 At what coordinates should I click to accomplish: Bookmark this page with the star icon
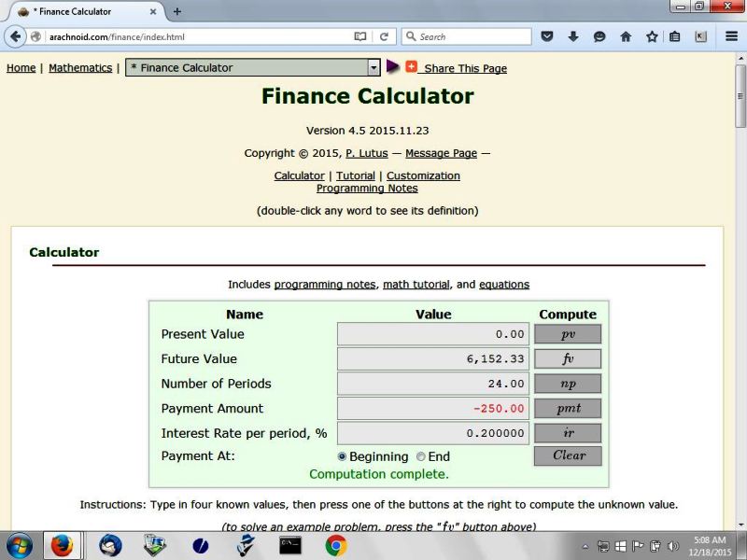652,36
